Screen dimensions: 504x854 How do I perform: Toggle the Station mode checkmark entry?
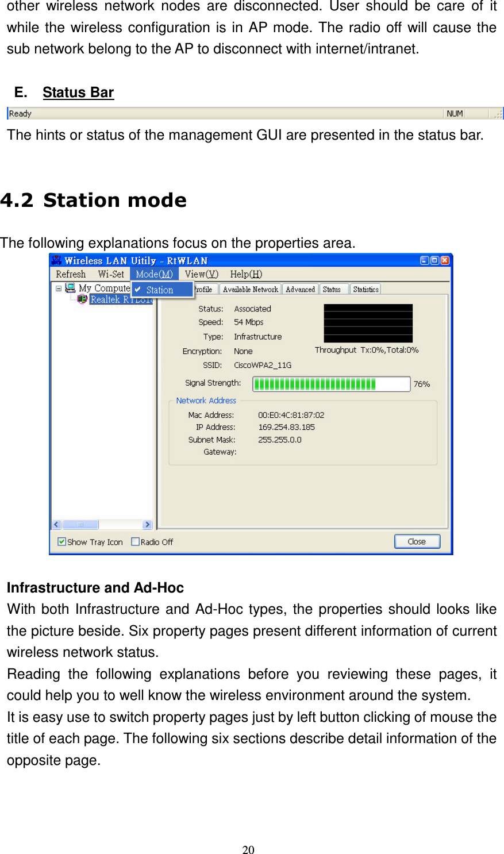click(161, 290)
